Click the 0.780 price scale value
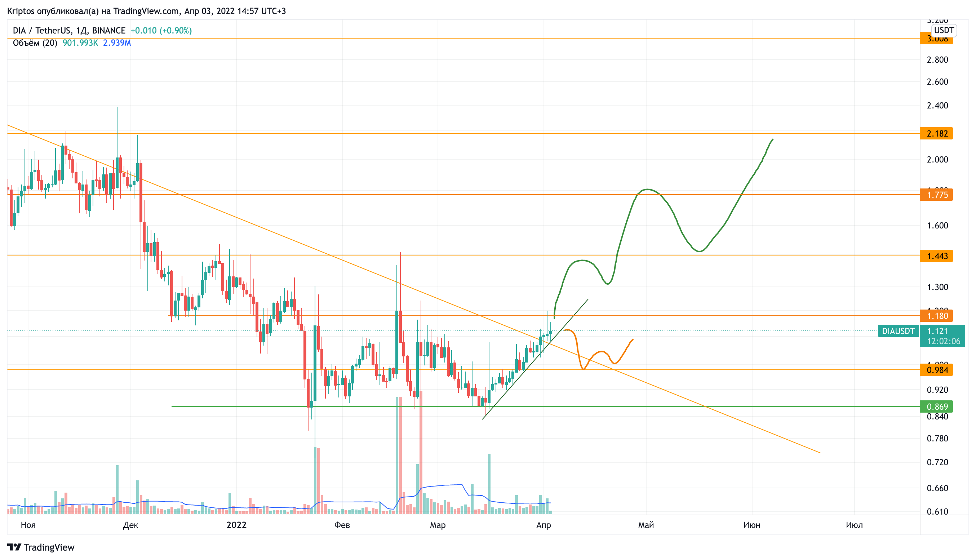The height and width of the screenshot is (560, 976). [x=937, y=439]
